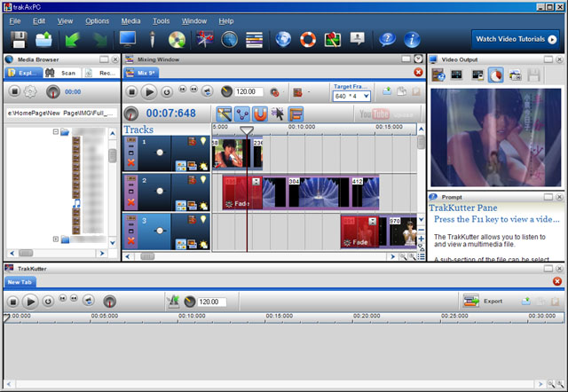Click the blue info 'i' icon
This screenshot has width=568, height=392.
pos(412,39)
